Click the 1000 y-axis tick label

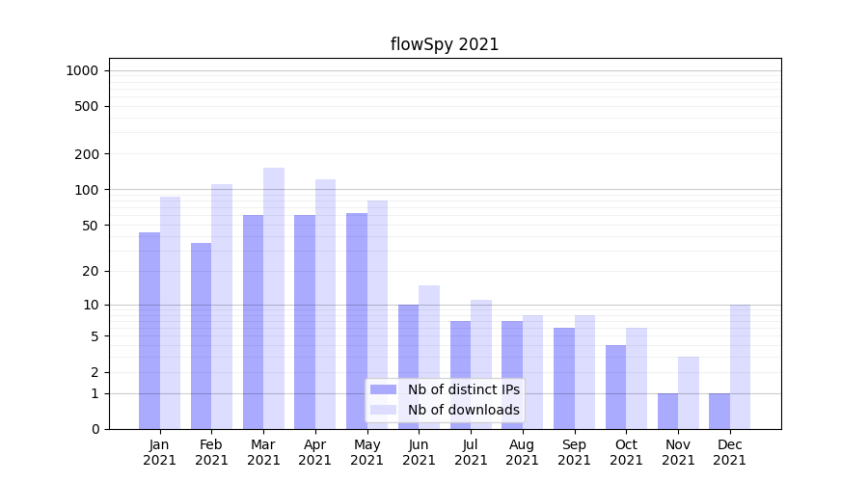pyautogui.click(x=82, y=70)
